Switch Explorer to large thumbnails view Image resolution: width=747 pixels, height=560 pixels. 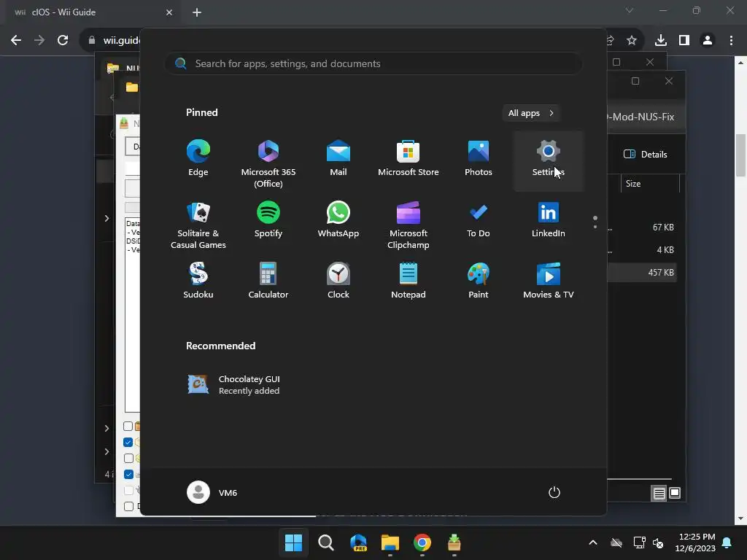pyautogui.click(x=675, y=494)
